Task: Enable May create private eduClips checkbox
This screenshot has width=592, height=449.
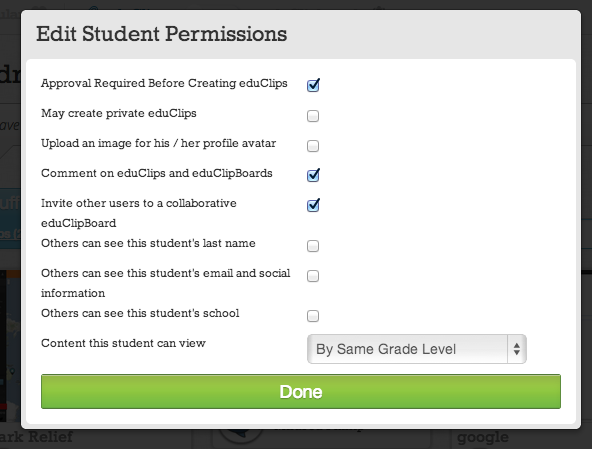Action: 313,116
